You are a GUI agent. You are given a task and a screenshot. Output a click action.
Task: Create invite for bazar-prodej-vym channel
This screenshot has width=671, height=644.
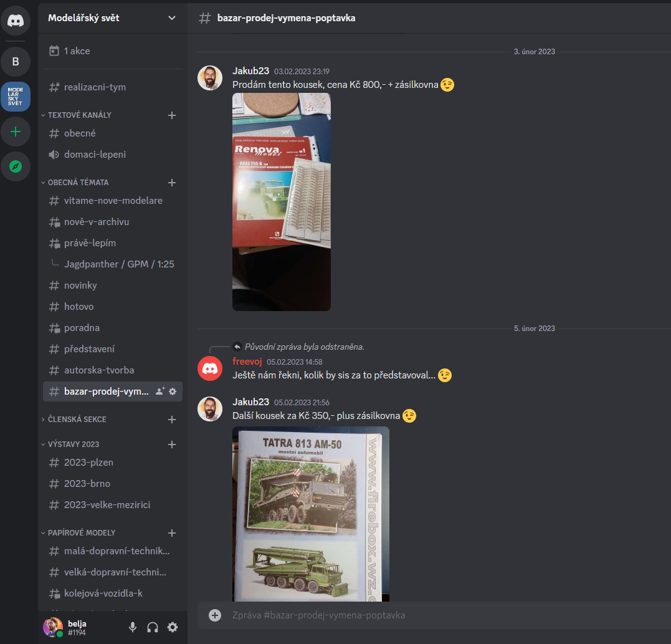(160, 392)
